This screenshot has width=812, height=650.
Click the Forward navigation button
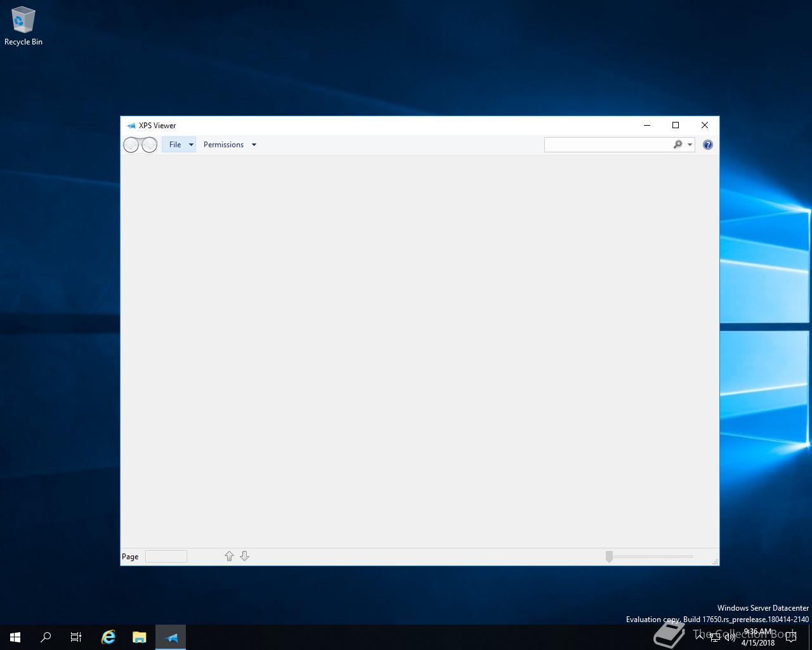pos(149,145)
